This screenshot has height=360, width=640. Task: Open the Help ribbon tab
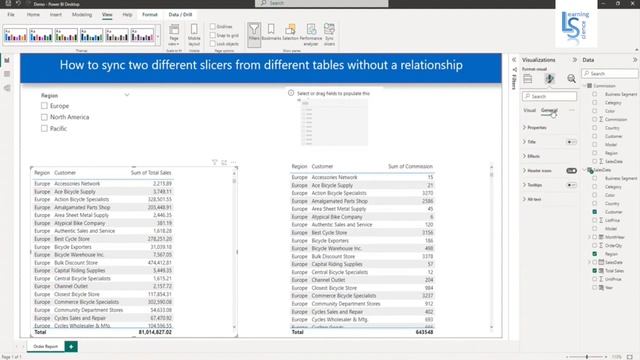[x=127, y=14]
